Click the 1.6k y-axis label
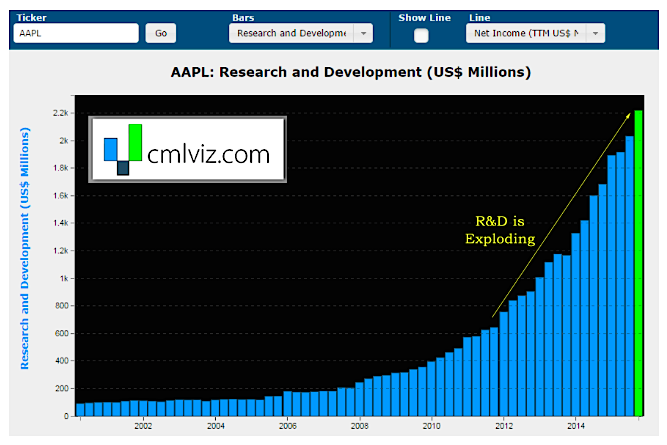Image resolution: width=667 pixels, height=445 pixels. 60,196
